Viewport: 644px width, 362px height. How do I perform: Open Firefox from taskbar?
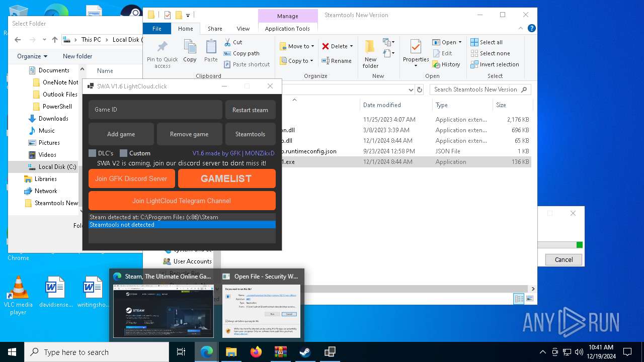click(256, 352)
